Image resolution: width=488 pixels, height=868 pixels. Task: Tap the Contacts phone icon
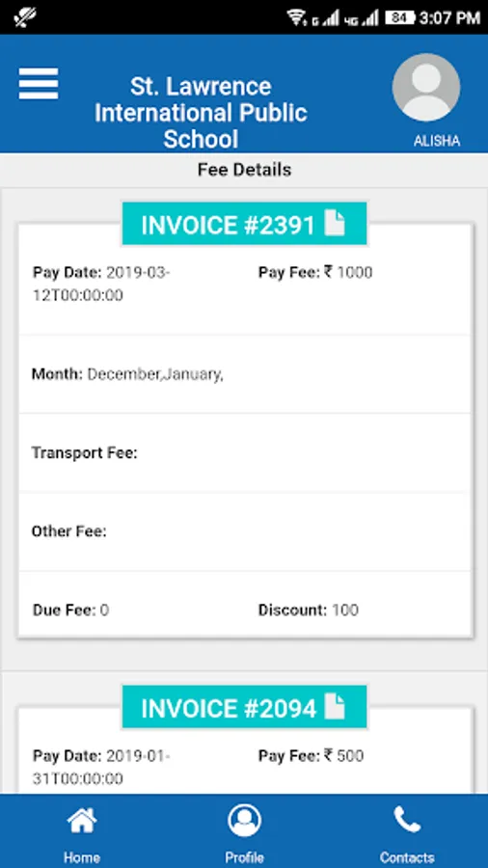[407, 820]
